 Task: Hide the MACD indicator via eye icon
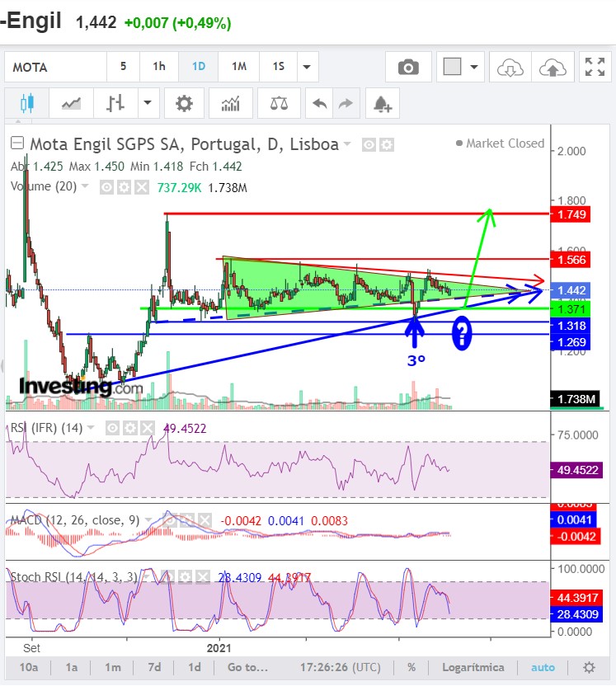[x=170, y=520]
